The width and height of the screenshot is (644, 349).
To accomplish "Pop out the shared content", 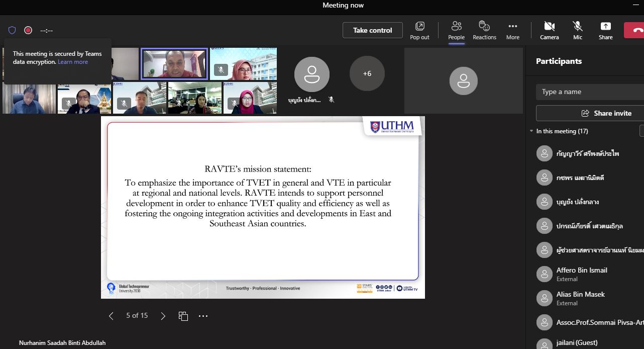I will [x=419, y=30].
